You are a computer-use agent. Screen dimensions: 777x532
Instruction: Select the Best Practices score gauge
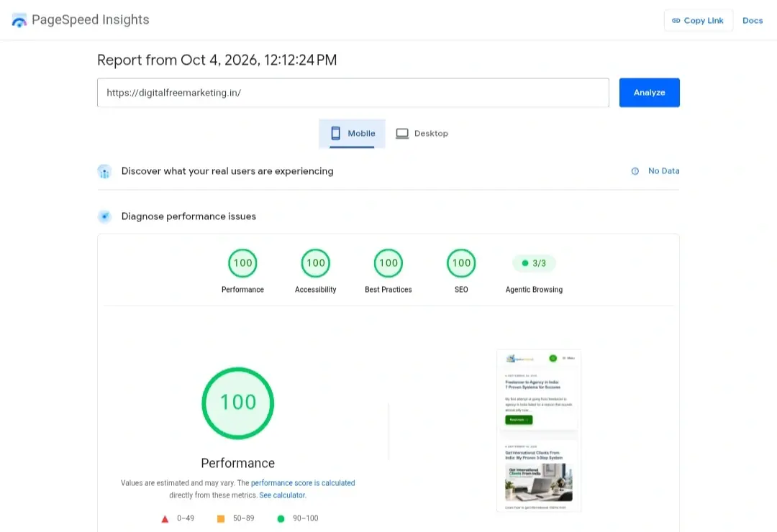(x=388, y=263)
